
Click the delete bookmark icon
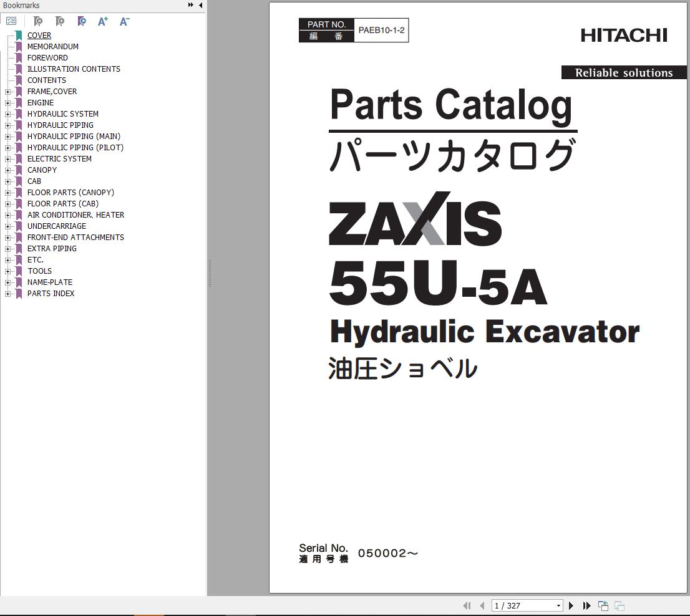click(38, 21)
